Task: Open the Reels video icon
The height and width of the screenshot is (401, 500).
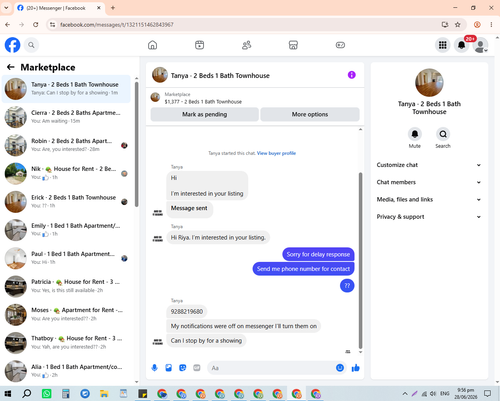Action: [199, 45]
